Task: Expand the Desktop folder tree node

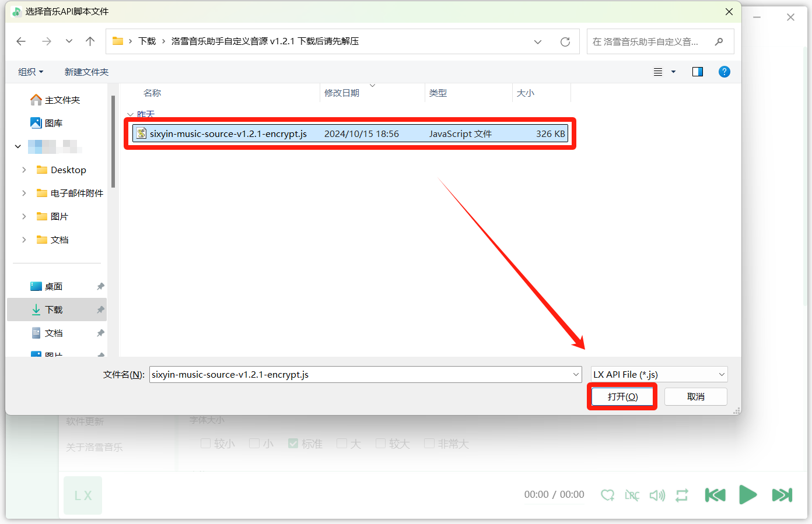Action: pyautogui.click(x=24, y=170)
